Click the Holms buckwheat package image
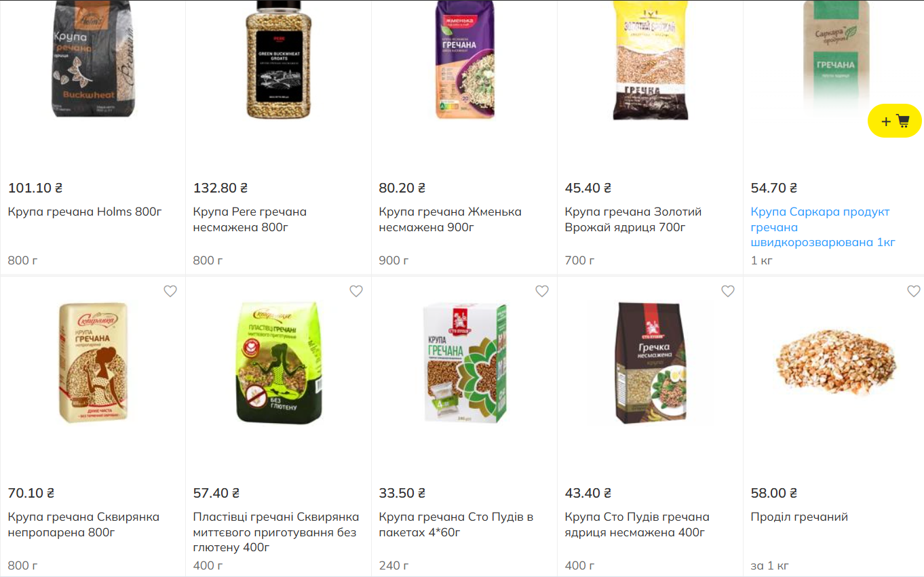 (x=93, y=59)
